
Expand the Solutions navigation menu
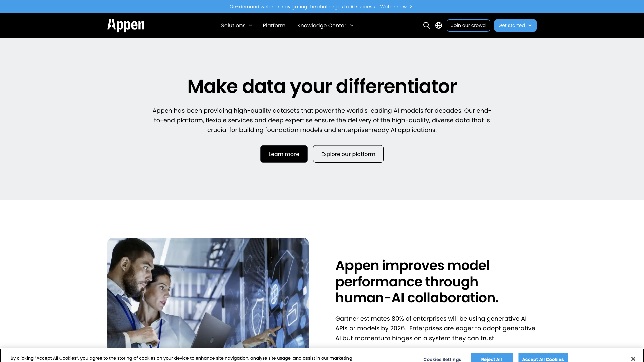click(x=236, y=25)
